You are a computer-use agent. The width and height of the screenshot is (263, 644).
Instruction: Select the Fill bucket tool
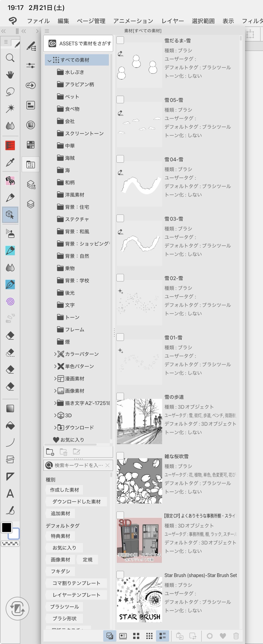tap(10, 426)
